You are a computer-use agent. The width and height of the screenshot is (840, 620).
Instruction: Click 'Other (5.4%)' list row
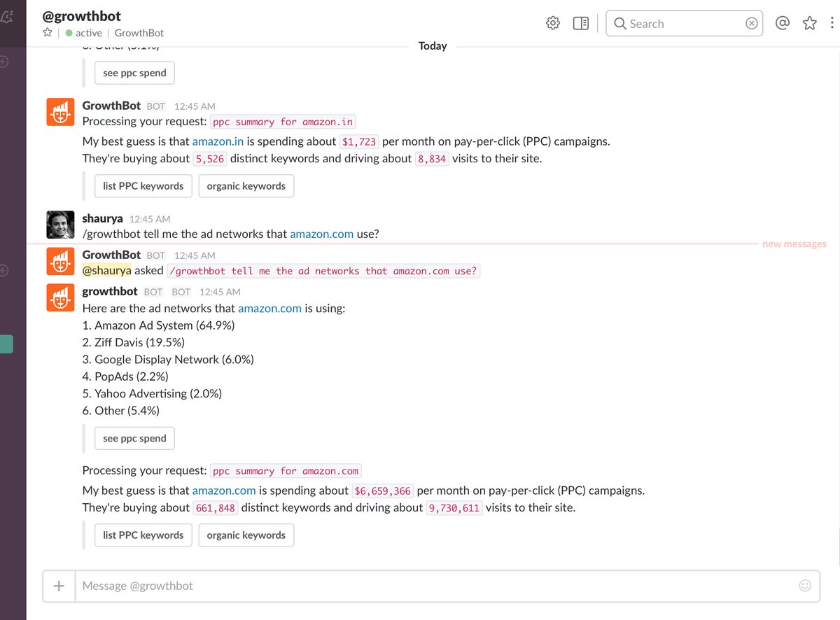pos(121,410)
